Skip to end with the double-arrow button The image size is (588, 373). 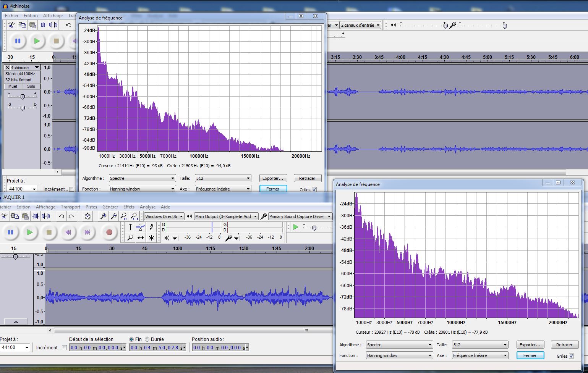tap(87, 232)
